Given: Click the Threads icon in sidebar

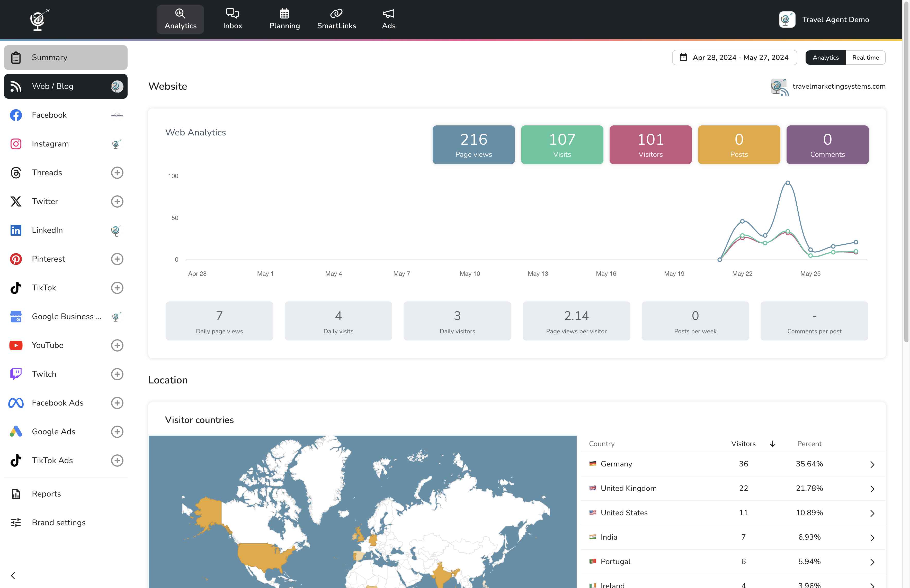Looking at the screenshot, I should [x=16, y=173].
